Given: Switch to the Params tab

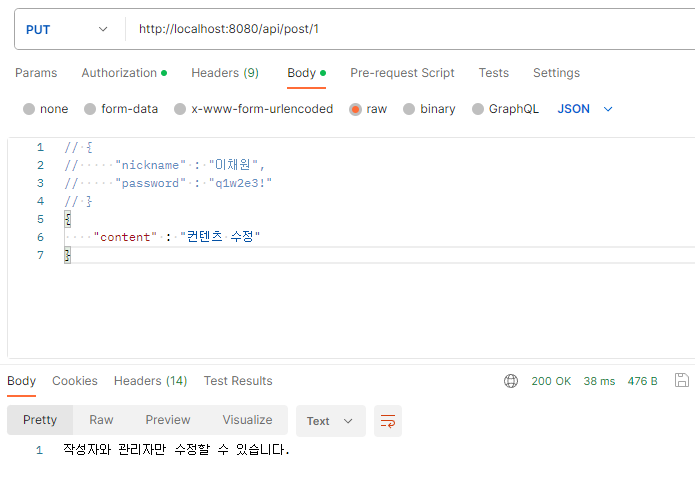Looking at the screenshot, I should click(36, 73).
